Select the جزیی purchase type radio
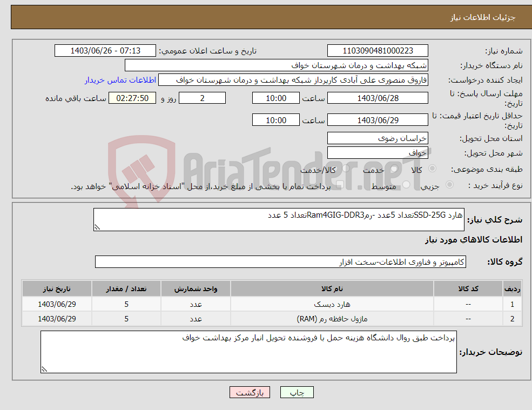 449,185
